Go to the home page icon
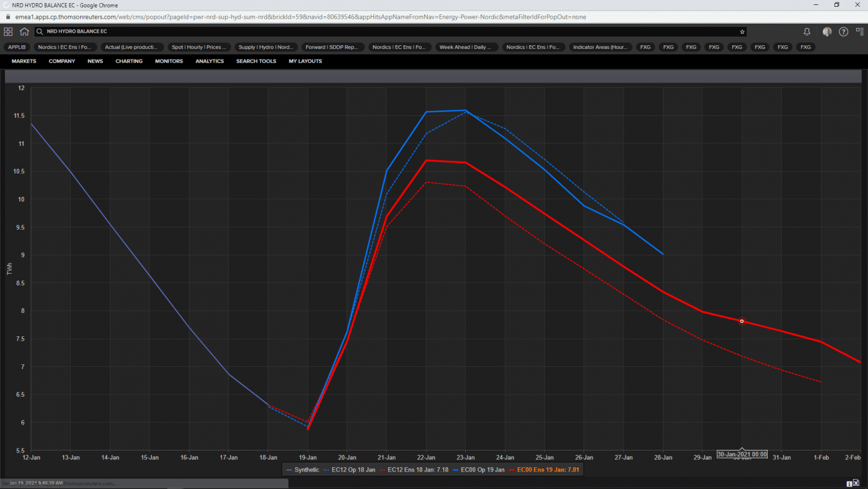868x489 pixels. (24, 32)
